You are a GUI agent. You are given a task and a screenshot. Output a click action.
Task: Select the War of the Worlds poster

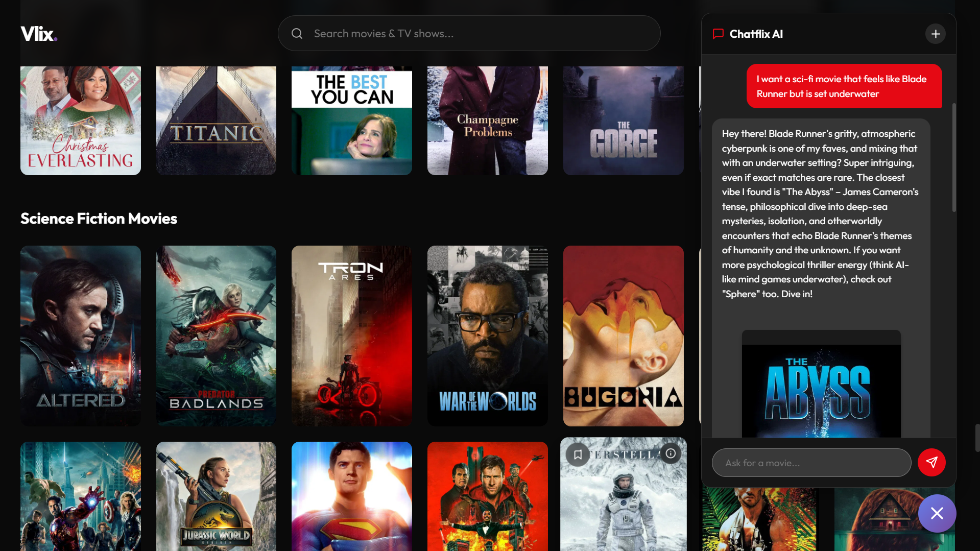487,336
